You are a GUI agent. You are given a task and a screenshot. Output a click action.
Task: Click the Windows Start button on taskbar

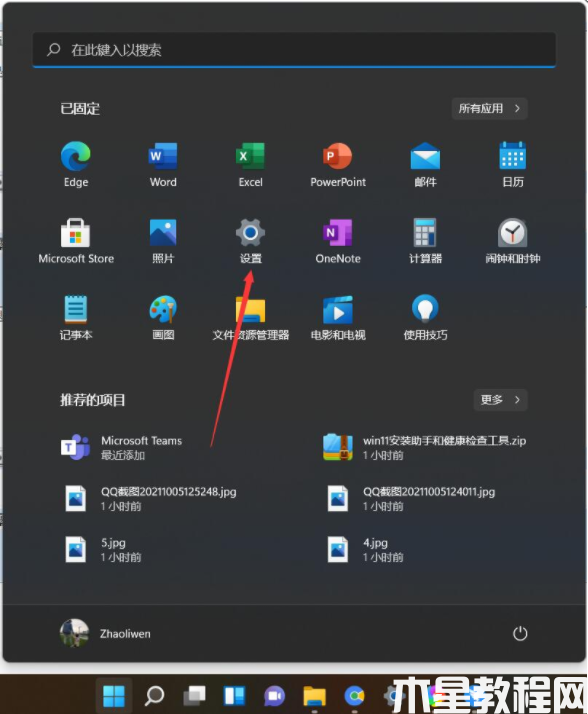click(x=114, y=696)
